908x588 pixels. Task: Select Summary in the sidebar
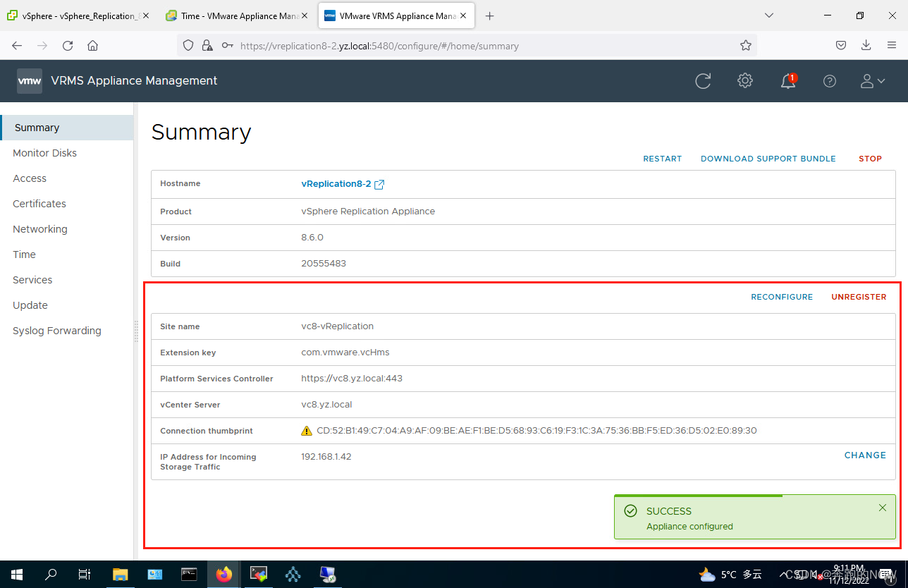point(67,128)
